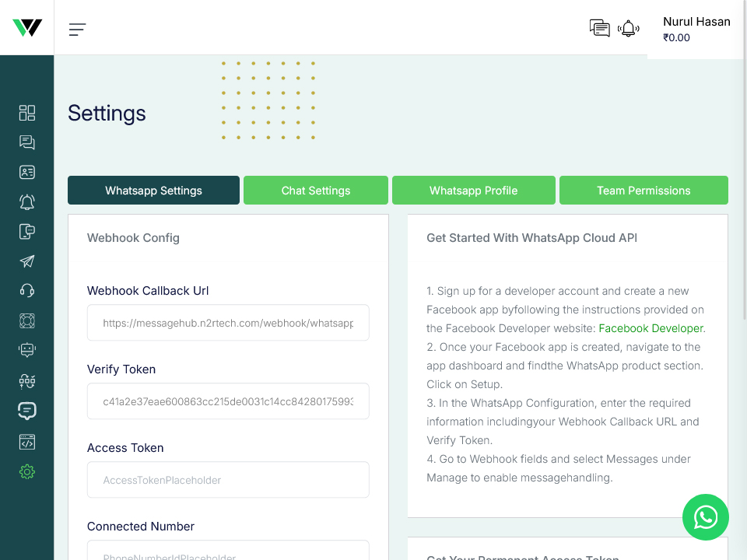Open the paper plane campaign icon
The image size is (747, 560).
pyautogui.click(x=27, y=261)
